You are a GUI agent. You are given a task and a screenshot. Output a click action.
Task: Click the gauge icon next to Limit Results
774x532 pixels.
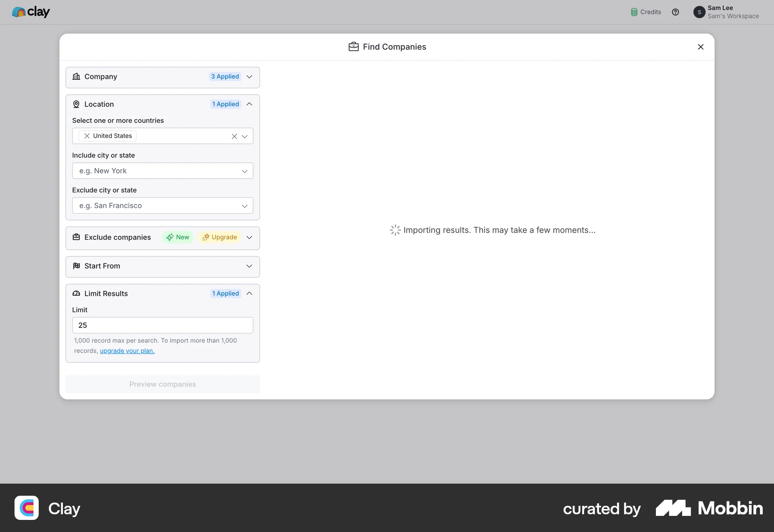point(76,293)
